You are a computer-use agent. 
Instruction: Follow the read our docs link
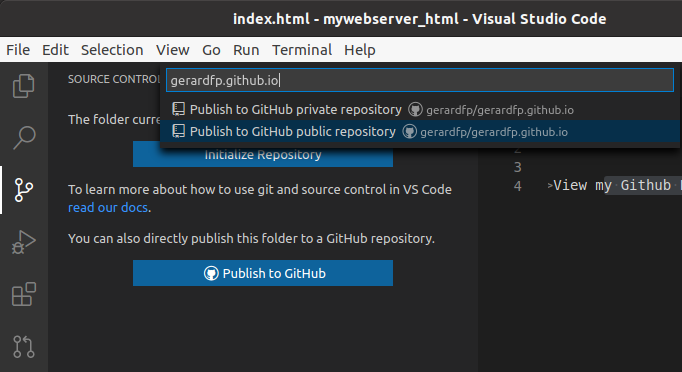click(108, 208)
